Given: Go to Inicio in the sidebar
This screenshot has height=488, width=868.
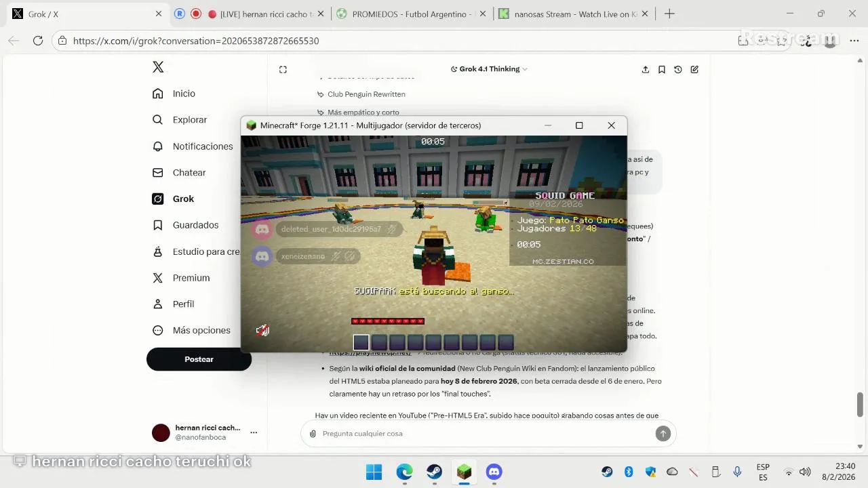Looking at the screenshot, I should pos(174,94).
